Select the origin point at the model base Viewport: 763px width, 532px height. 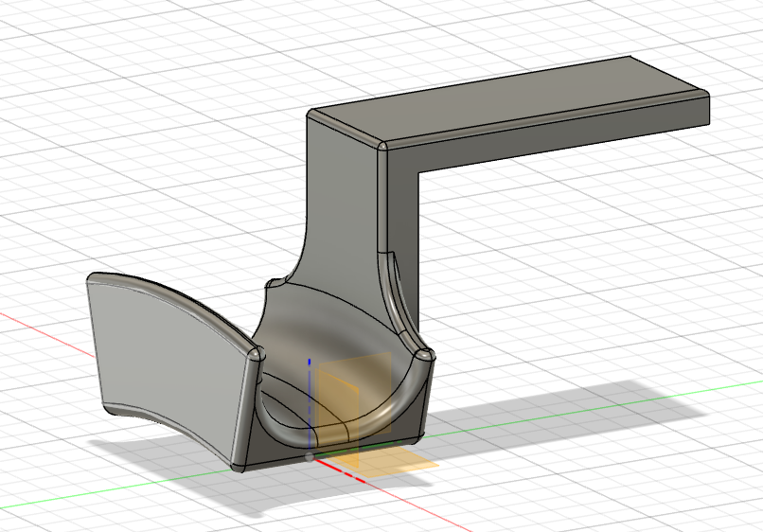pos(310,456)
